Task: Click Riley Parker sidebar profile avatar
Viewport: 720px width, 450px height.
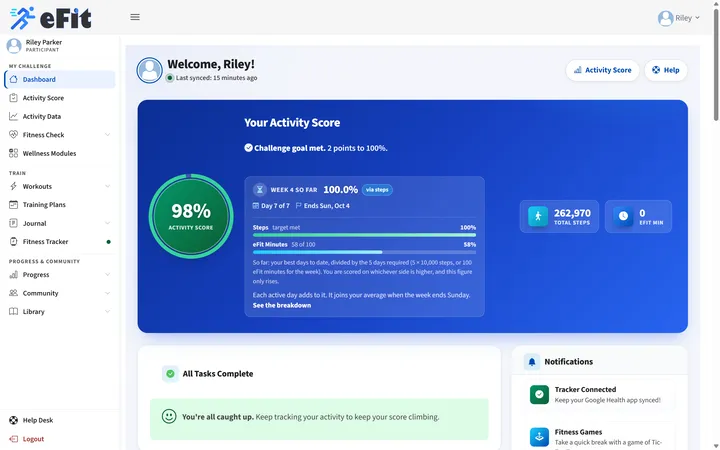Action: [x=14, y=45]
